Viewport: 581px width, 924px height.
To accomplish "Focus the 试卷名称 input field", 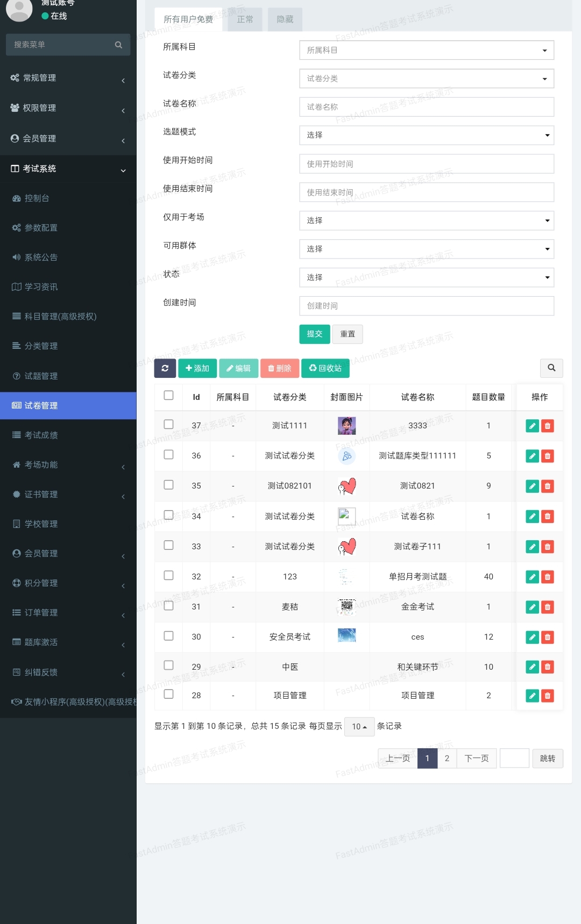I will (x=427, y=107).
